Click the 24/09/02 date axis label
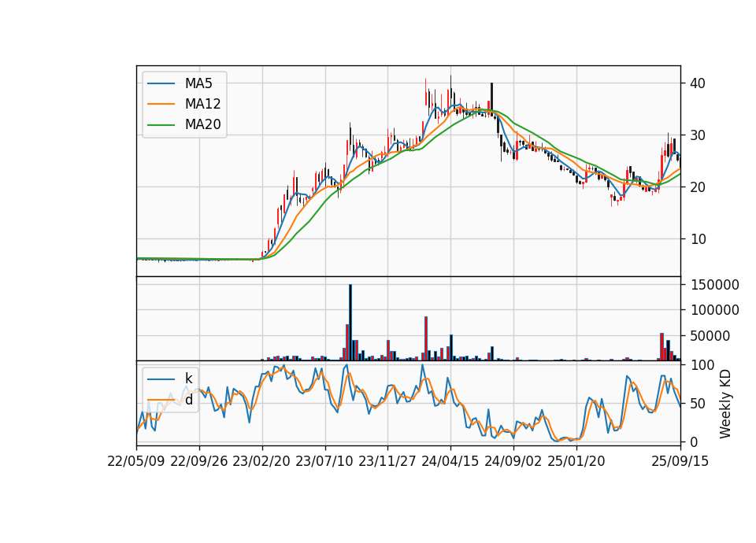756x543 pixels. (513, 461)
